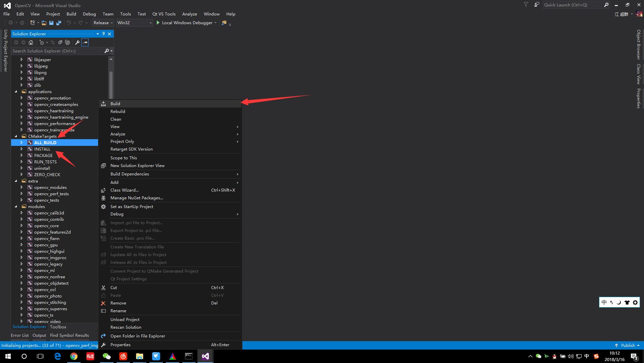Click the user account avatar
The image size is (644, 363).
point(639,14)
